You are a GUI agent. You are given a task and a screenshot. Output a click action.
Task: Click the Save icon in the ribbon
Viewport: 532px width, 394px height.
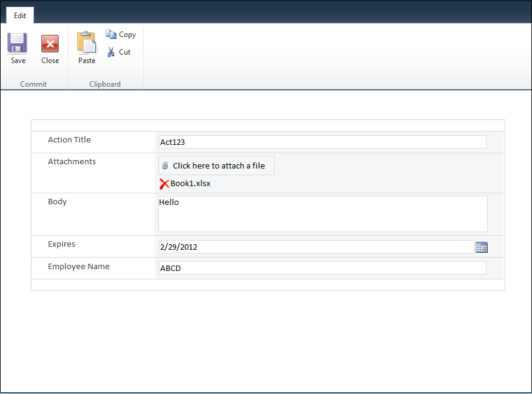click(17, 44)
